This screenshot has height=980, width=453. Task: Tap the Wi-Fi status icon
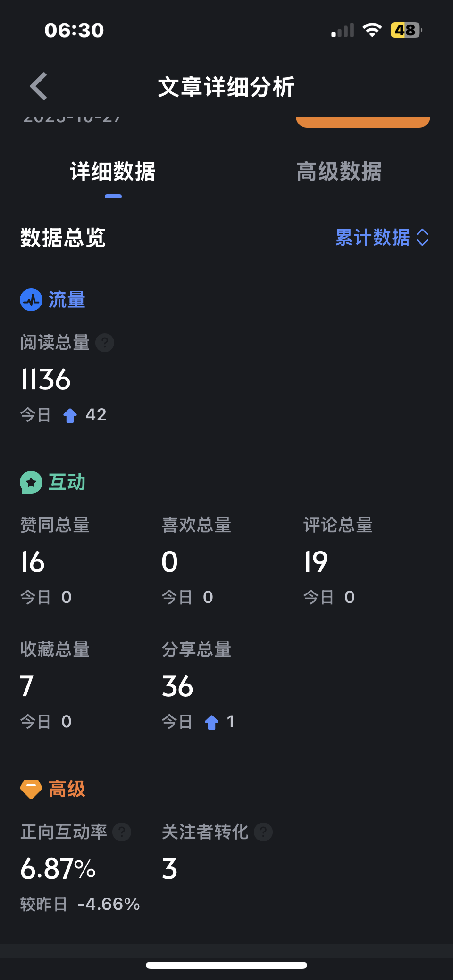click(372, 30)
